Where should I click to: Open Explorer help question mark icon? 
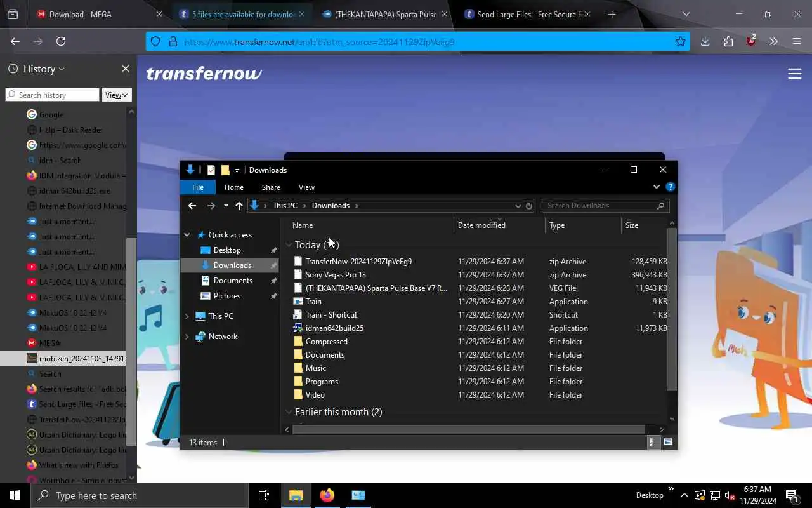tap(671, 187)
